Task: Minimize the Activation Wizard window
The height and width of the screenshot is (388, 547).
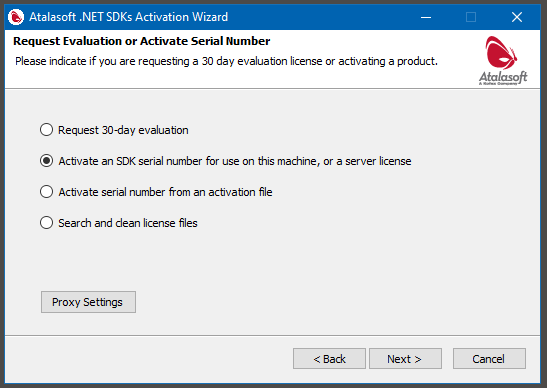Action: pyautogui.click(x=426, y=17)
